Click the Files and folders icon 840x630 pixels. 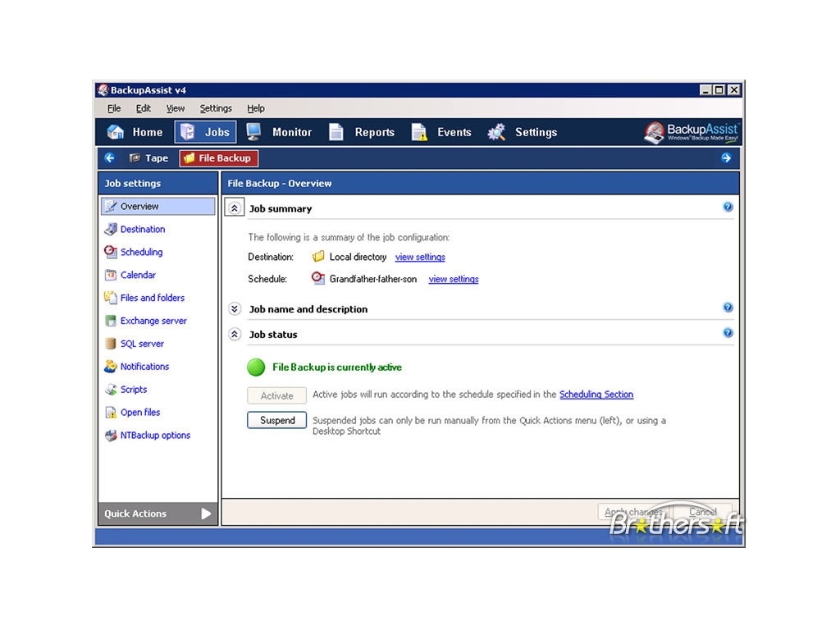click(111, 298)
